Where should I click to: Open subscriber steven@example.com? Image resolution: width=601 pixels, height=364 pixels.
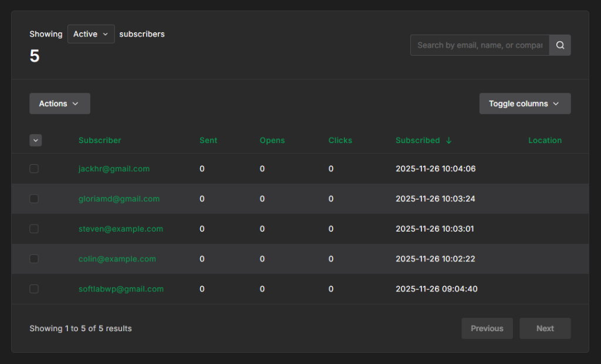point(121,229)
